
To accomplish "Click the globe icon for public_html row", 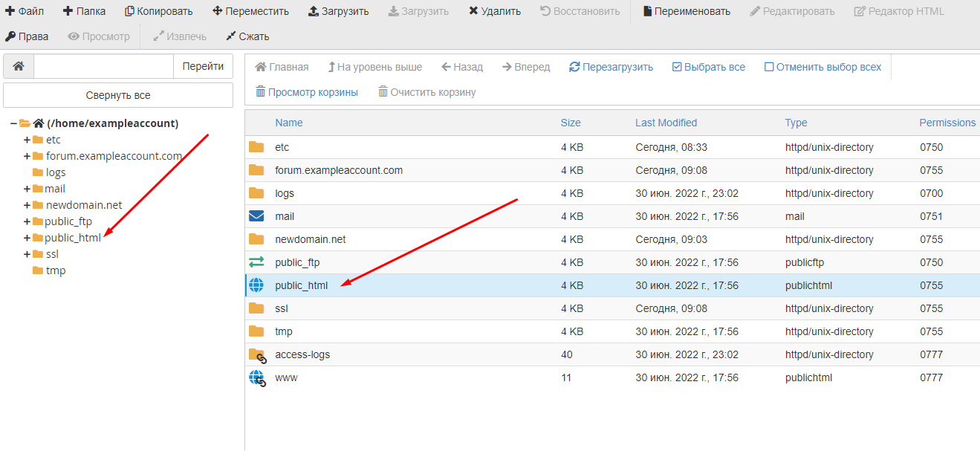I will [x=256, y=285].
